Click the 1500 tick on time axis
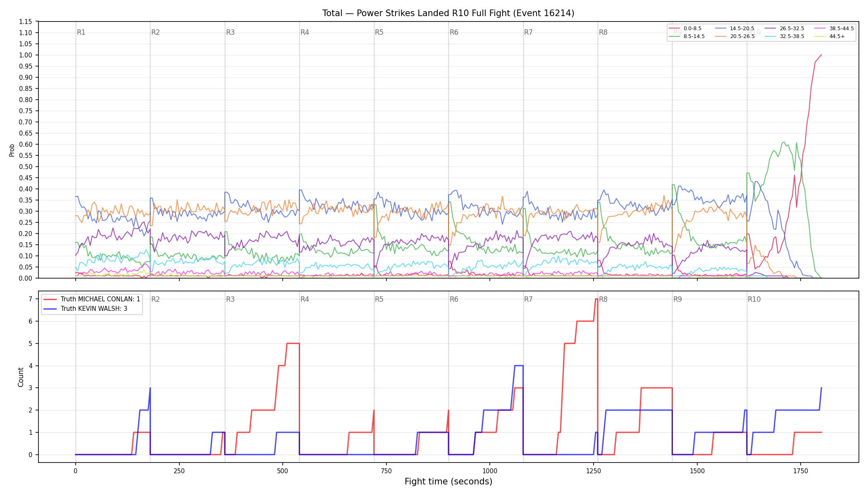Screen dimensions: 868x496 697,471
